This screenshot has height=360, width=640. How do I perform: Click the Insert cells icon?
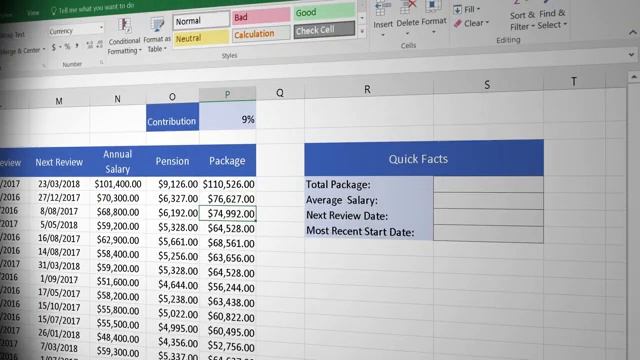(382, 8)
